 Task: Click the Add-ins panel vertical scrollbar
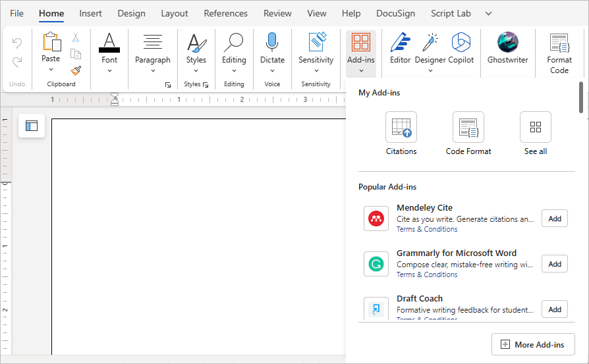tap(580, 97)
